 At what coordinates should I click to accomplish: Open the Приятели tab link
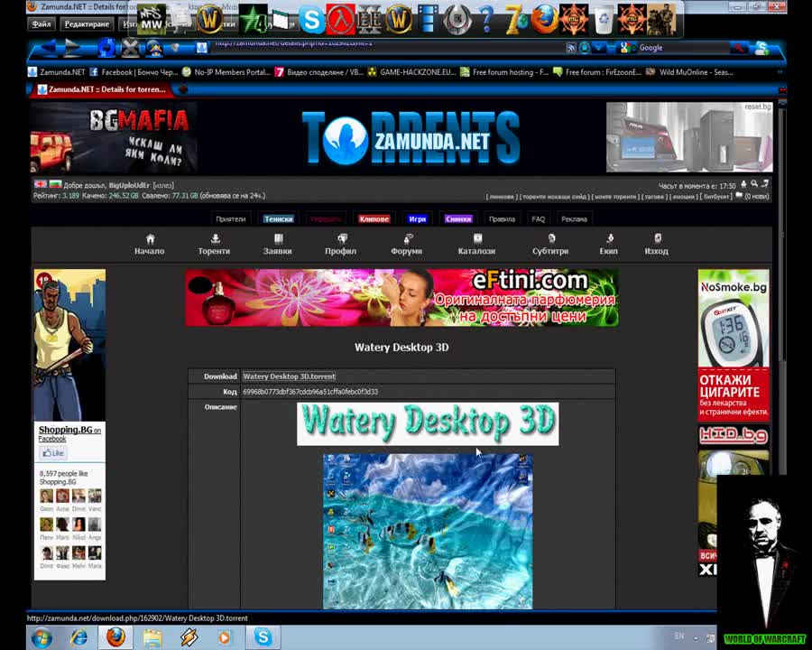pos(230,218)
